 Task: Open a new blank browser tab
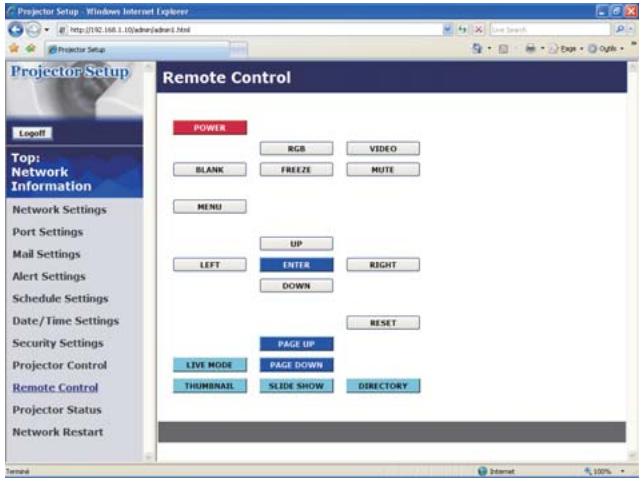pos(239,50)
